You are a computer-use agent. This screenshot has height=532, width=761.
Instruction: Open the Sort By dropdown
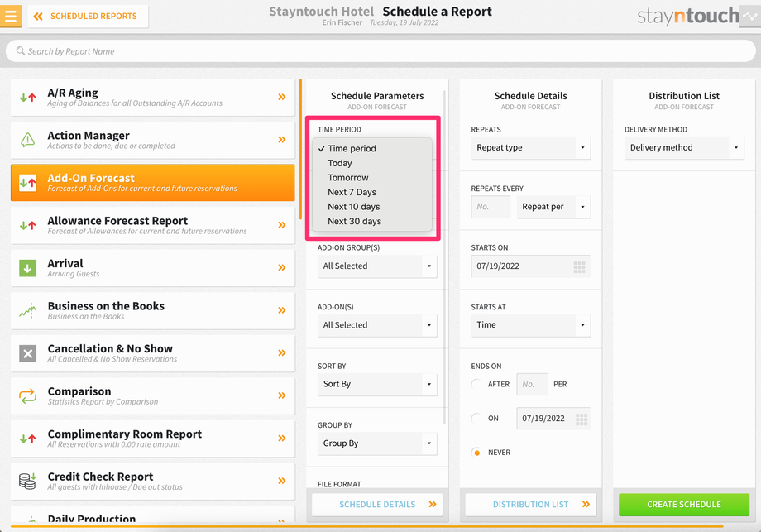pyautogui.click(x=377, y=384)
